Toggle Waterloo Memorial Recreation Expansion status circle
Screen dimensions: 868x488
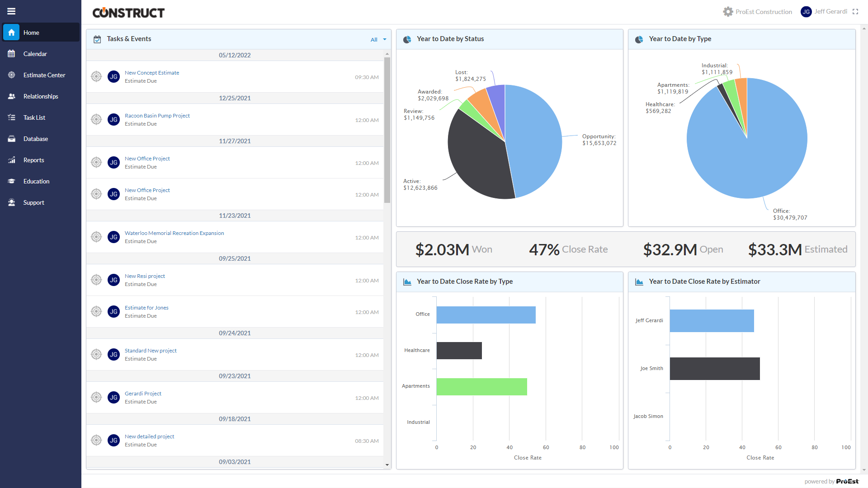(96, 237)
